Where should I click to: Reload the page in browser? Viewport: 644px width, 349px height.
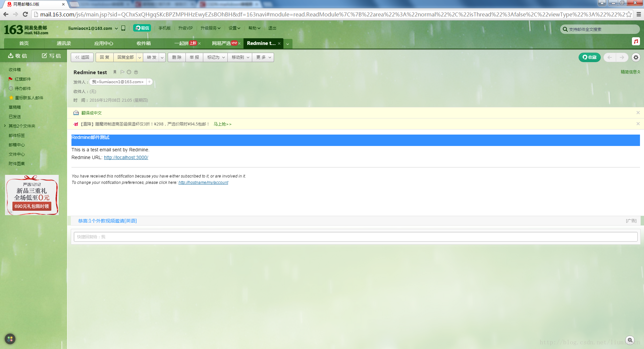(x=25, y=14)
